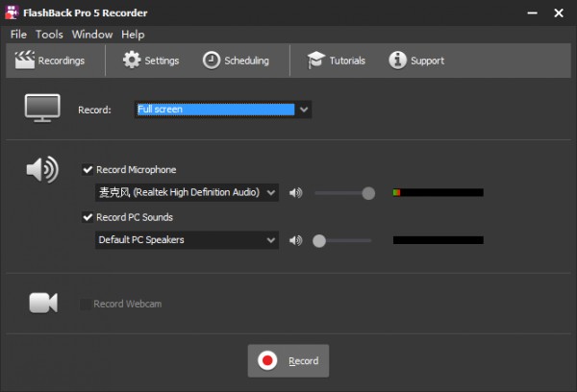The height and width of the screenshot is (392, 577).
Task: Click the Settings gear icon
Action: [132, 60]
